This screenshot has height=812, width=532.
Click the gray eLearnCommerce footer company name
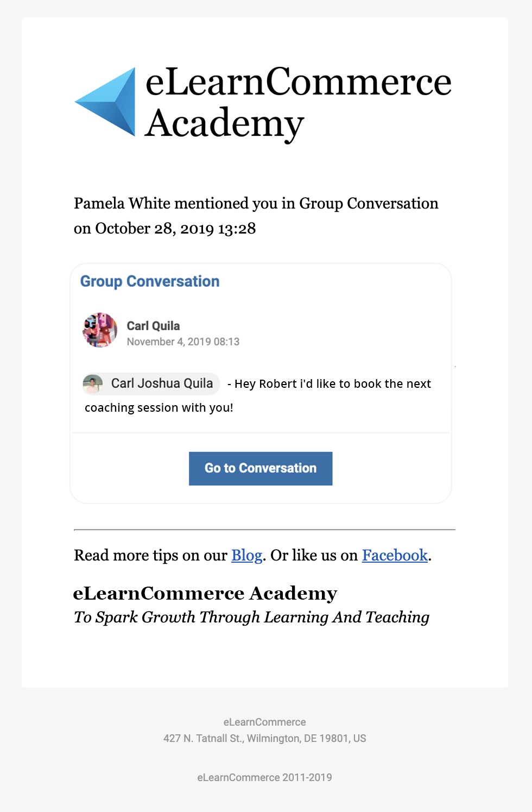coord(264,722)
